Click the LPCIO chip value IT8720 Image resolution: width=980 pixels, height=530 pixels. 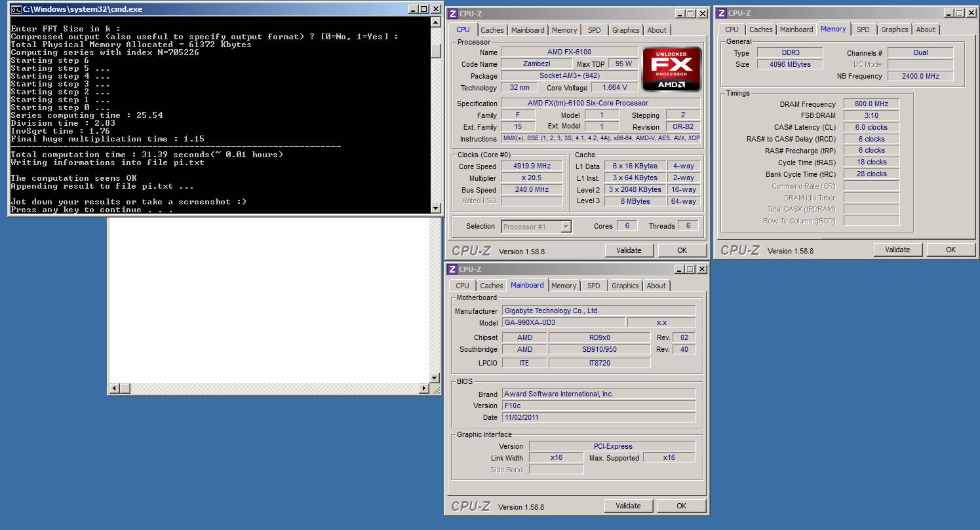coord(599,363)
